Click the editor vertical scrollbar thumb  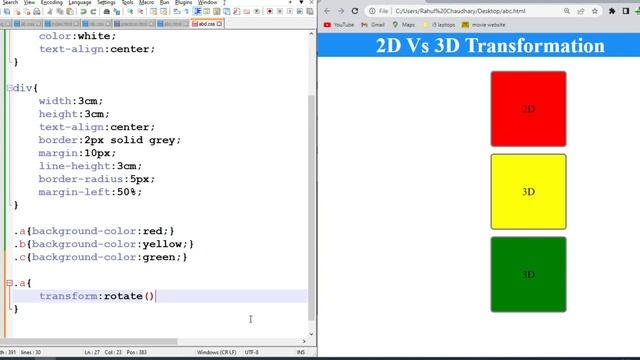point(311,208)
